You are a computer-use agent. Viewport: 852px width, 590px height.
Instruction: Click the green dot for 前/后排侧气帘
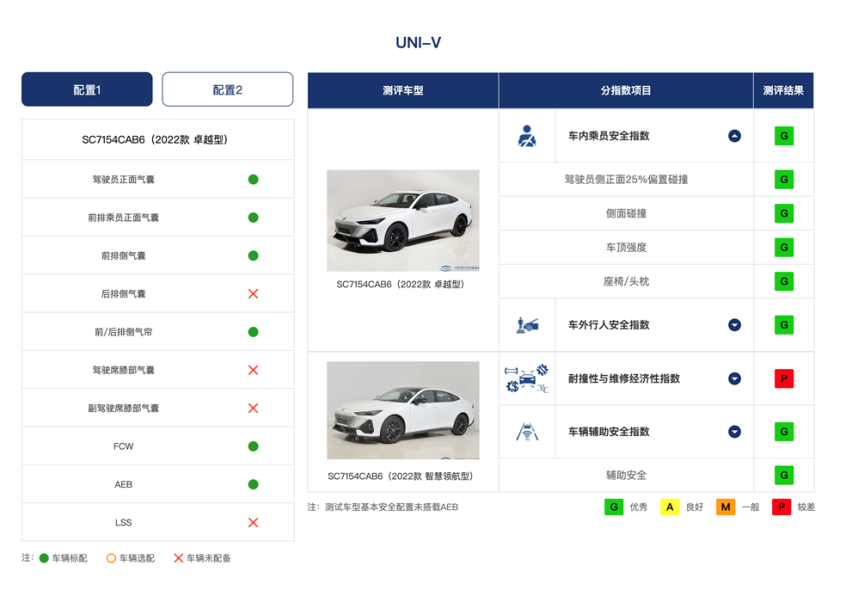click(253, 332)
